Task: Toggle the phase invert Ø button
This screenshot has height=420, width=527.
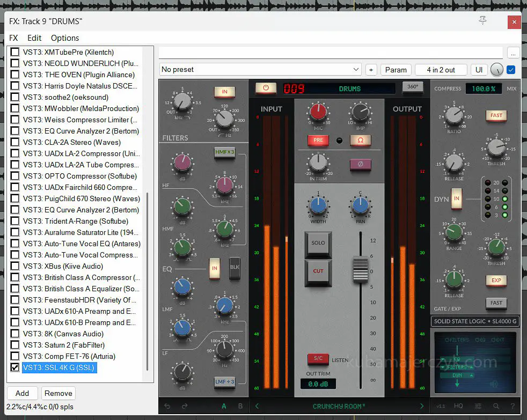Action: click(x=360, y=165)
